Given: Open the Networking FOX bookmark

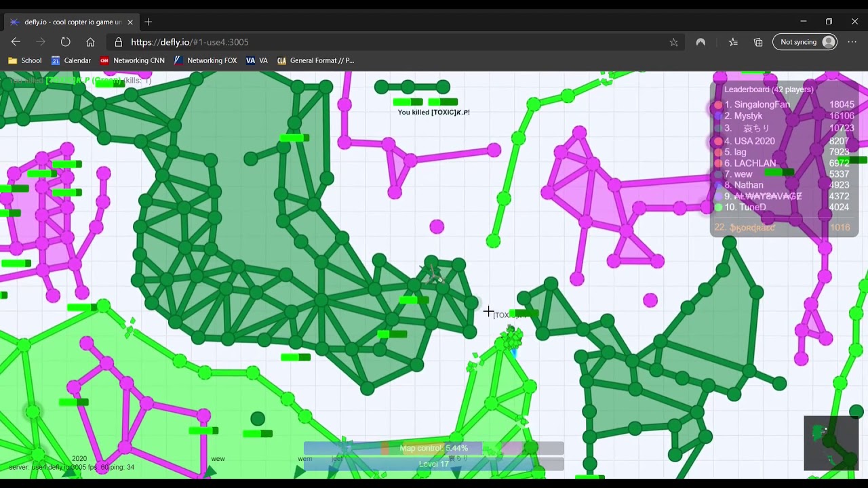Looking at the screenshot, I should [x=205, y=60].
